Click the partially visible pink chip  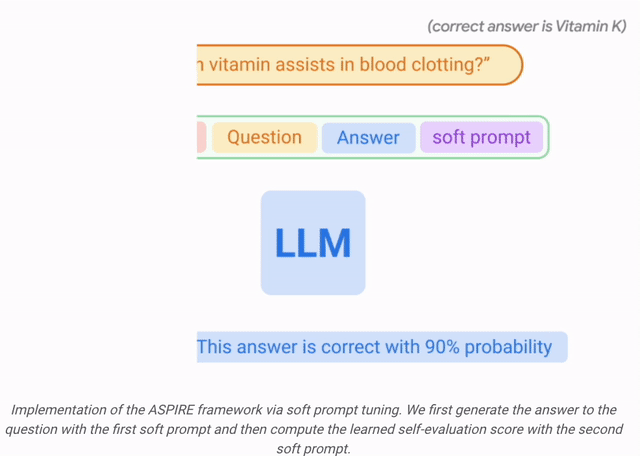pyautogui.click(x=202, y=138)
